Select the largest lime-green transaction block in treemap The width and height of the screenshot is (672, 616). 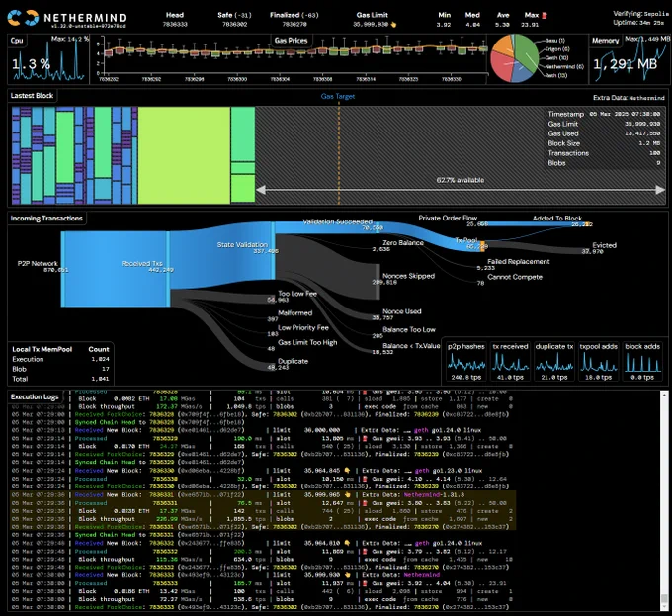(x=184, y=155)
